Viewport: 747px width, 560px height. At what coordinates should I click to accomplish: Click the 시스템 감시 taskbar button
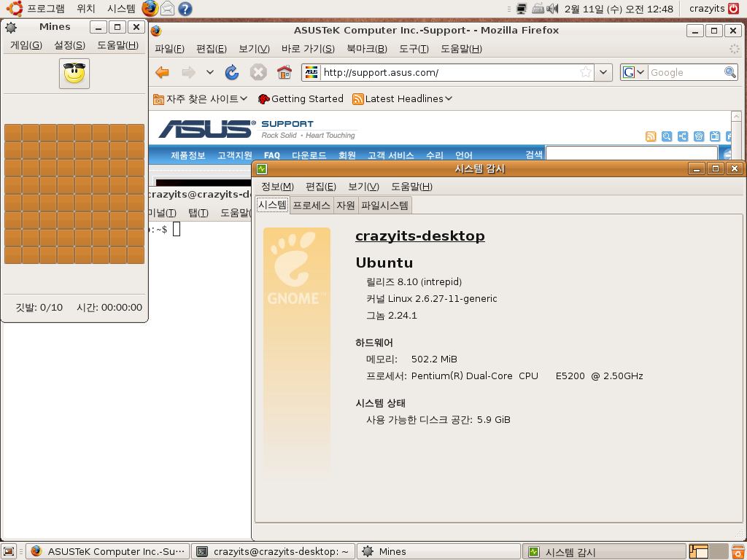(604, 551)
